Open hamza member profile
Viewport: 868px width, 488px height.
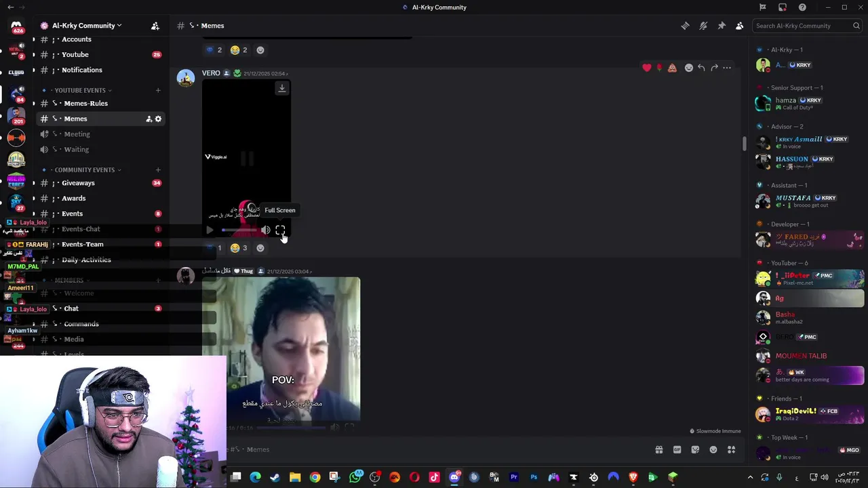click(807, 103)
